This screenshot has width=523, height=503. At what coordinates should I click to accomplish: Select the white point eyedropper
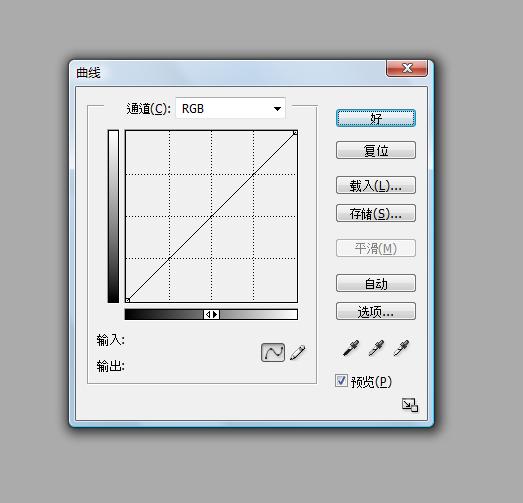click(x=402, y=349)
